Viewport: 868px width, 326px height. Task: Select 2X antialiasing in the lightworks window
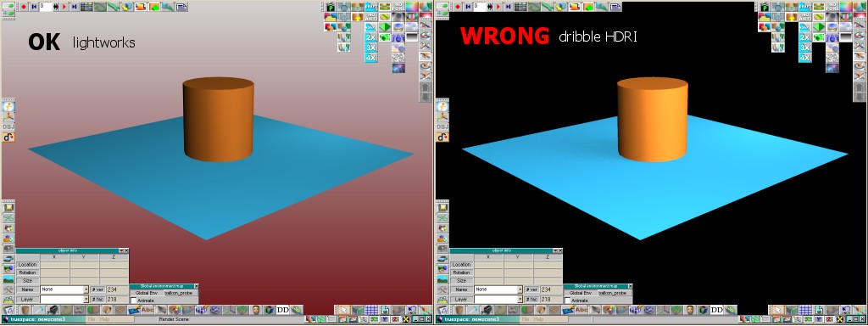tap(371, 37)
